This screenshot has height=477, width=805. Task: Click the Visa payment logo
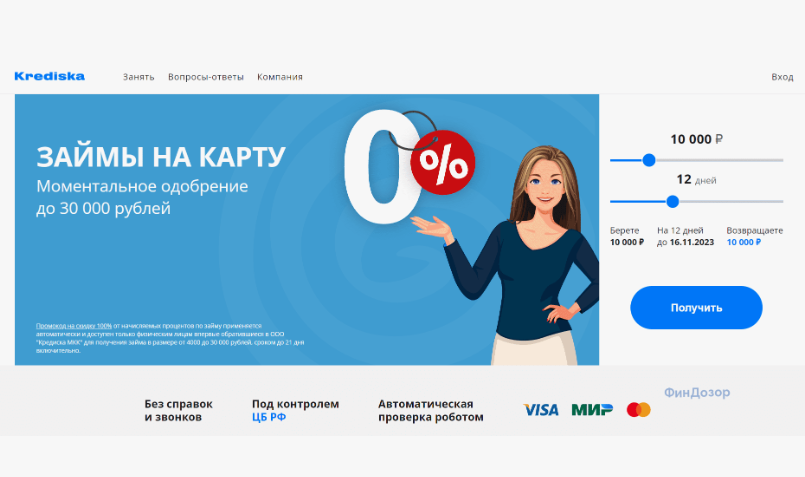tap(541, 410)
